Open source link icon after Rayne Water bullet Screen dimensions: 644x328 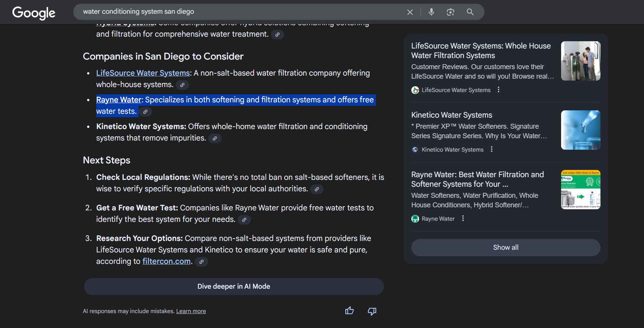(145, 112)
